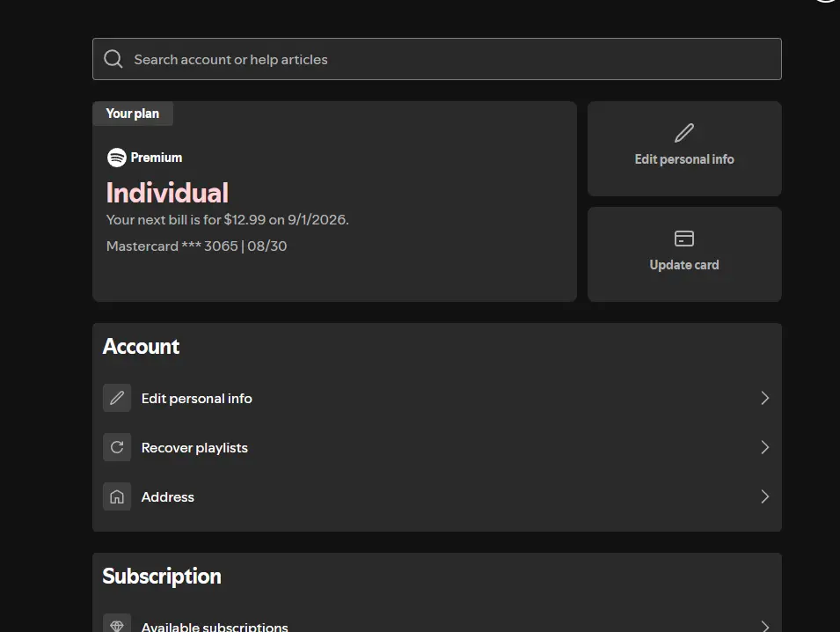The image size is (840, 632).
Task: Expand chevron for Available subscriptions row
Action: pyautogui.click(x=765, y=626)
